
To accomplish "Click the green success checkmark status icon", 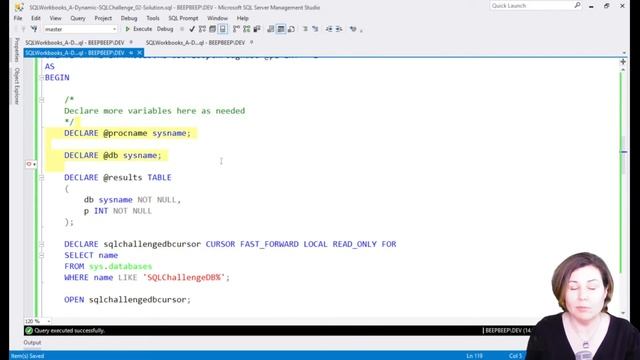I will [29, 331].
